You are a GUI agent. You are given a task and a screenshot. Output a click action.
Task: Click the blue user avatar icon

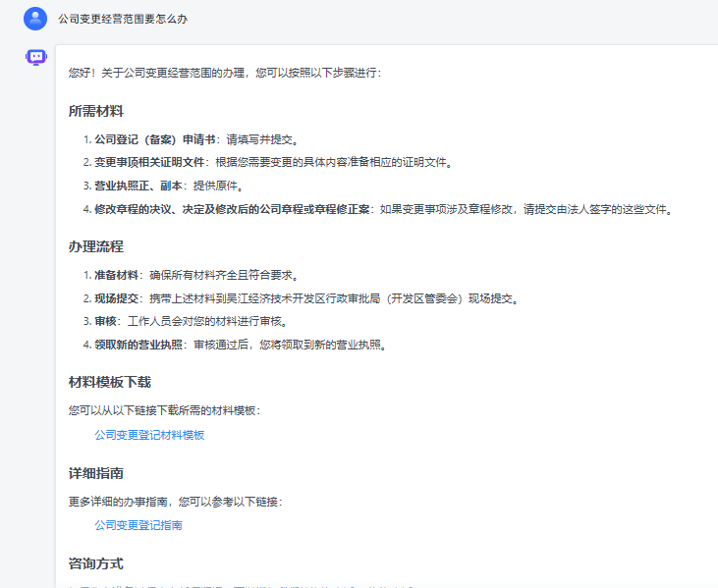click(x=35, y=18)
